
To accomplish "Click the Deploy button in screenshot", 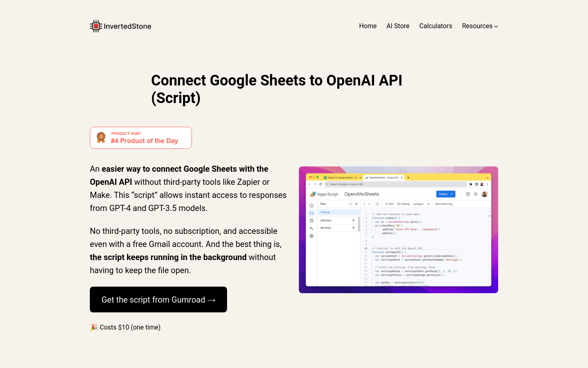I will tap(445, 194).
